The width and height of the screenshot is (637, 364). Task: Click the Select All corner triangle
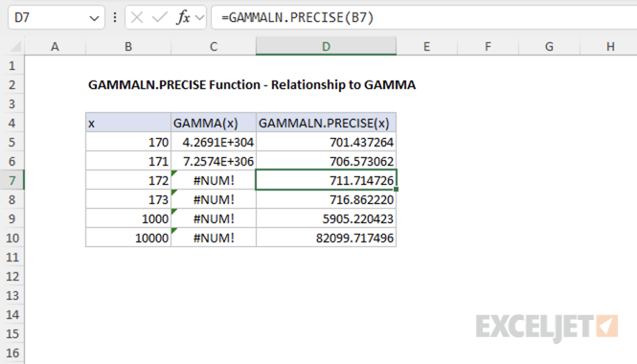[x=15, y=47]
